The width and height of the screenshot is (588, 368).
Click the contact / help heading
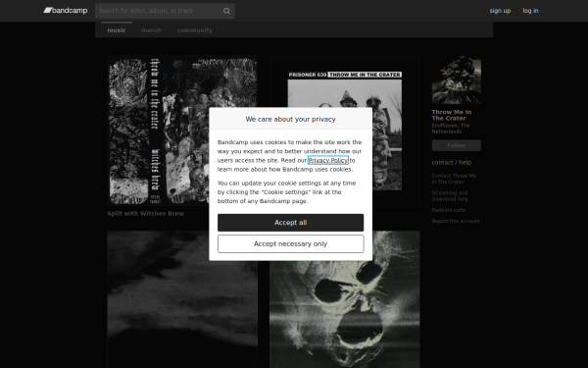pos(452,163)
